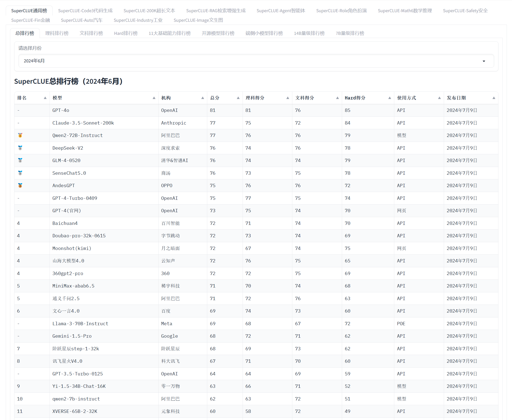512x420 pixels.
Task: Select GPT-3.5-Turbo-0125 model cell
Action: coord(104,374)
